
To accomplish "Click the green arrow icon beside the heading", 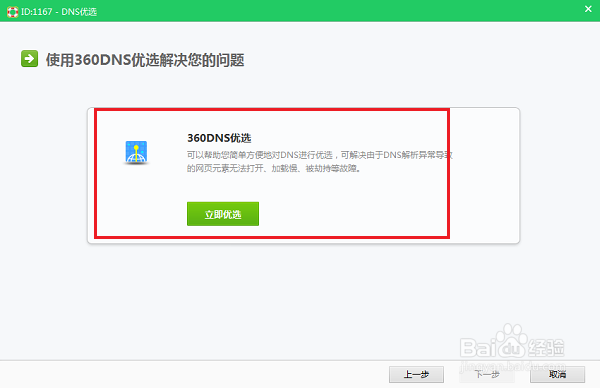I will [x=29, y=59].
